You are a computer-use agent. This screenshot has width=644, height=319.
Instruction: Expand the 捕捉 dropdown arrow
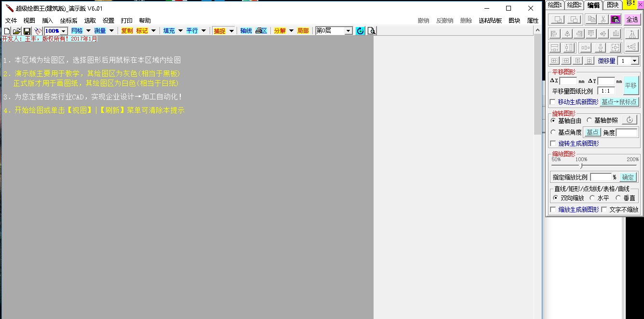point(232,31)
